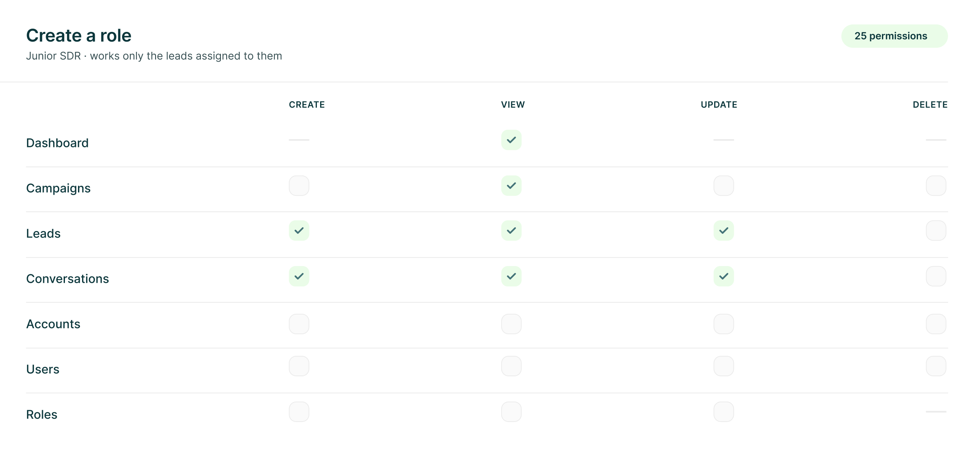Click the Junior SDR role description
This screenshot has width=980, height=453.
point(154,56)
